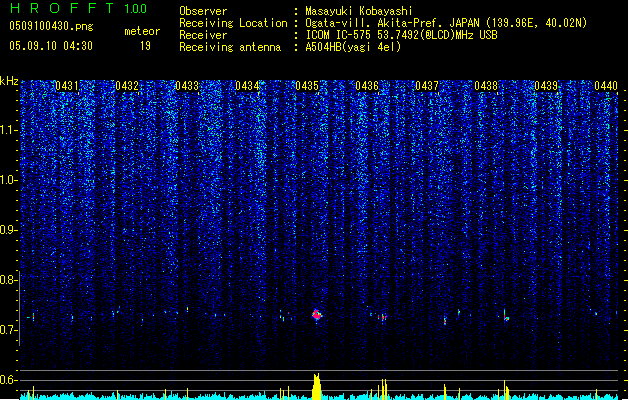Click the 'Observer' field label
The height and width of the screenshot is (400, 629).
pos(203,11)
